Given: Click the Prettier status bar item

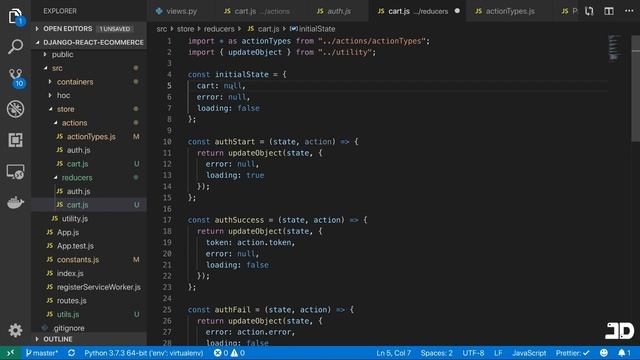Looking at the screenshot, I should pos(572,353).
